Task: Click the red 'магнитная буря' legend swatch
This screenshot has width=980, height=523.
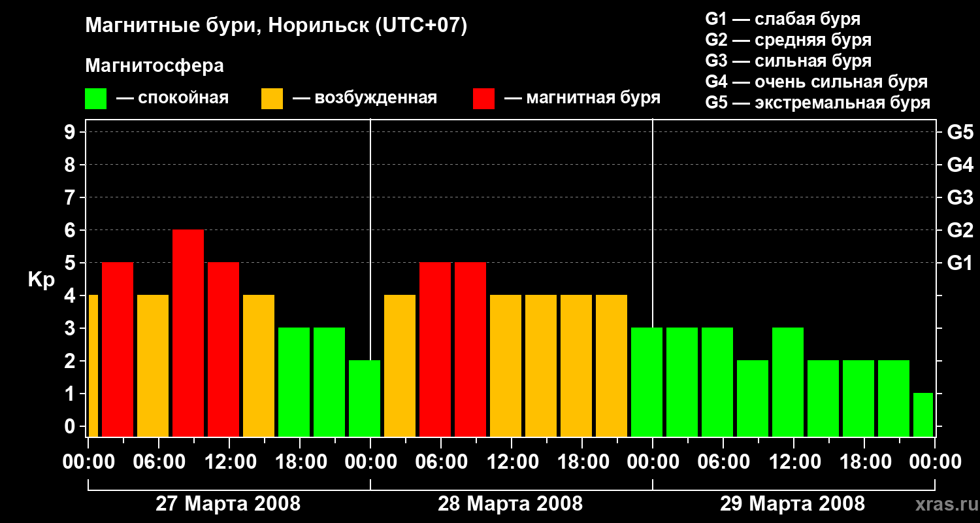Action: click(x=483, y=99)
